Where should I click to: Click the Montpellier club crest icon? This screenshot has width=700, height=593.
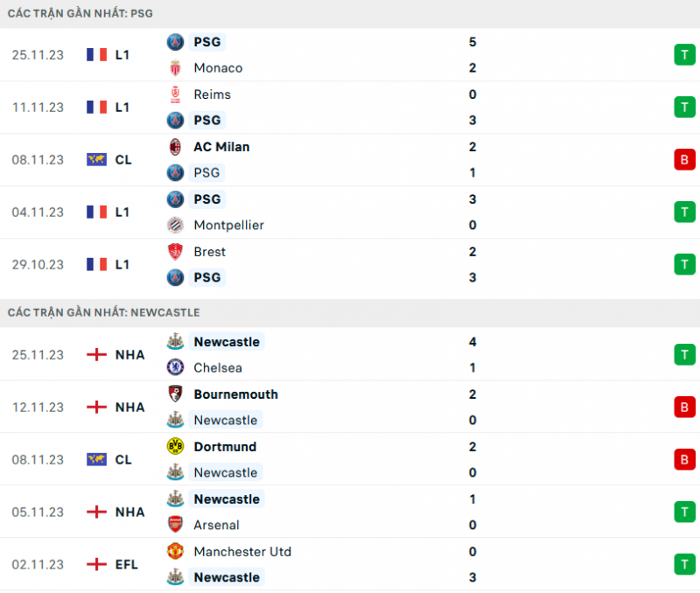point(175,226)
